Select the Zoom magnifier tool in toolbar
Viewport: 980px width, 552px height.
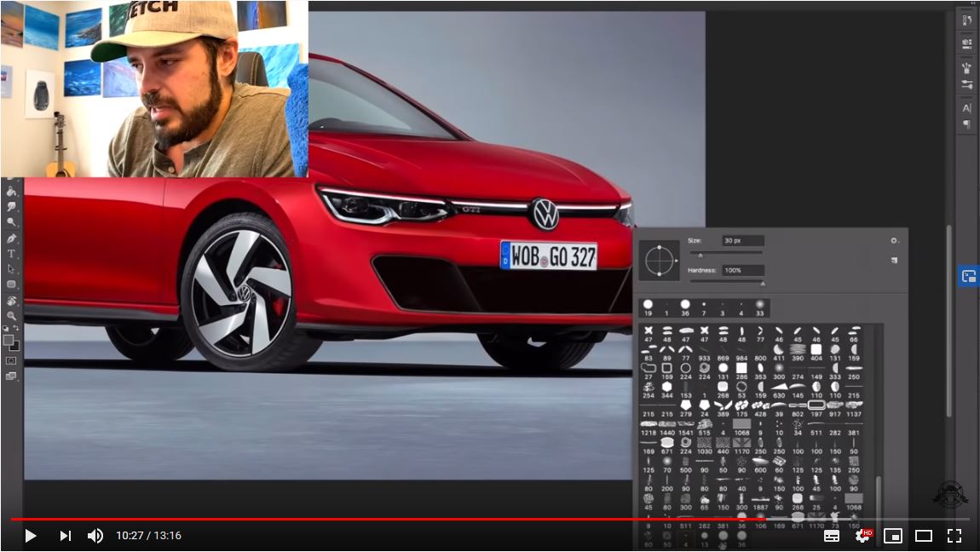(x=12, y=315)
